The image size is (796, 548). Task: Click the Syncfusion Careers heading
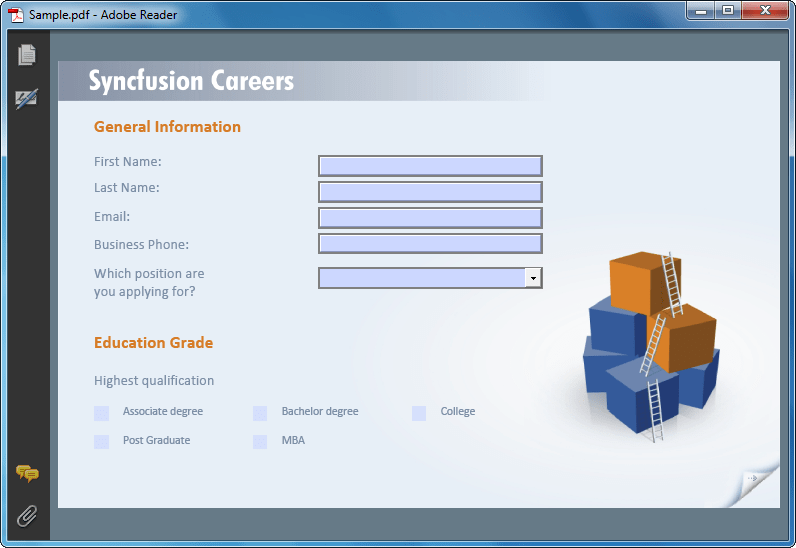coord(191,81)
